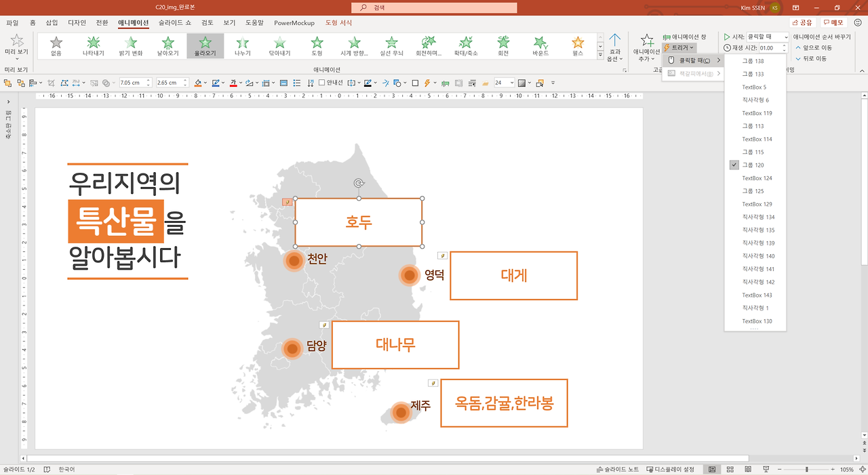Apply the 회전 swivel animation
Viewport: 868px width, 475px height.
503,45
